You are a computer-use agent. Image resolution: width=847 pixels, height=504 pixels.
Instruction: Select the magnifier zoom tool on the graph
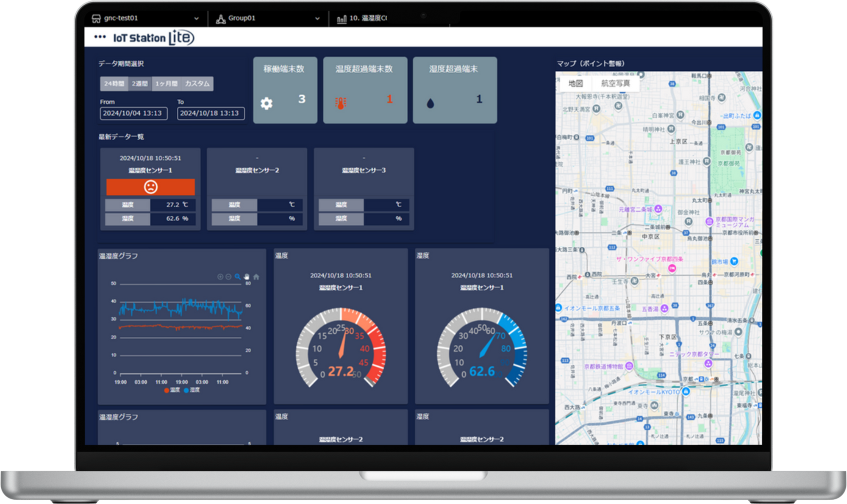[x=238, y=277]
